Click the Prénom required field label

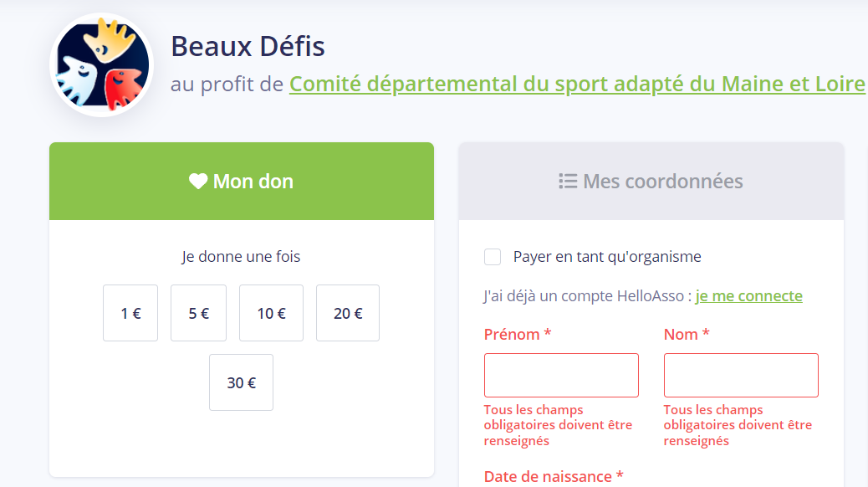tap(518, 334)
